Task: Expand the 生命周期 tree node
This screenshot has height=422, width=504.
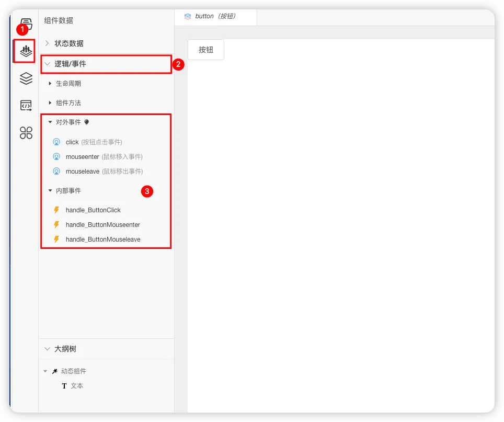Action: click(x=50, y=84)
